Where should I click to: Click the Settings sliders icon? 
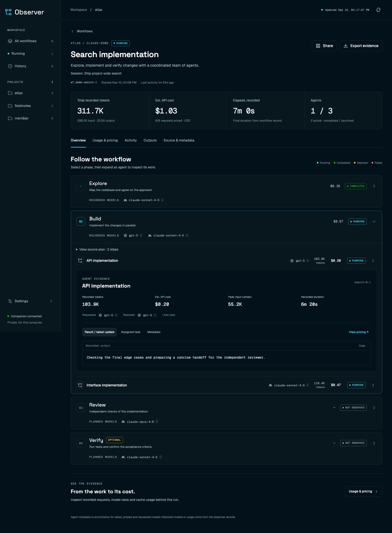pos(10,301)
